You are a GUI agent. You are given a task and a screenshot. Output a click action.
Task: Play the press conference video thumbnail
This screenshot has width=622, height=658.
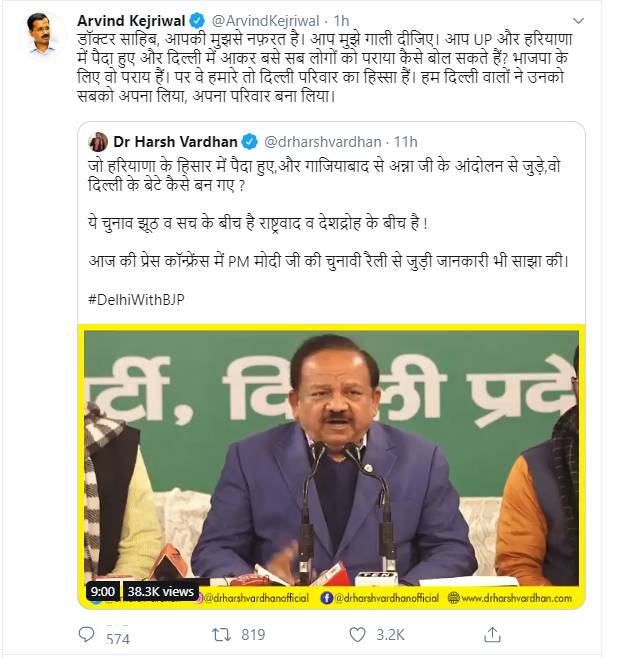coord(332,466)
